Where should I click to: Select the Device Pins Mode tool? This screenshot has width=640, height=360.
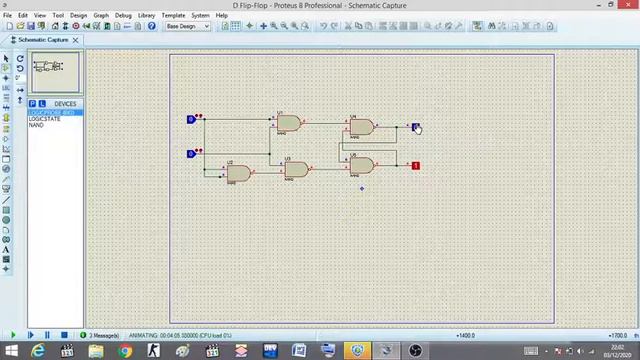[6, 139]
